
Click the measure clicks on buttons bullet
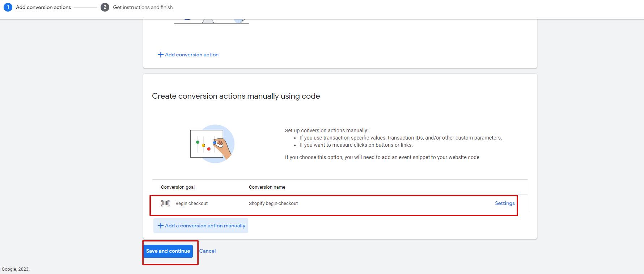click(356, 145)
